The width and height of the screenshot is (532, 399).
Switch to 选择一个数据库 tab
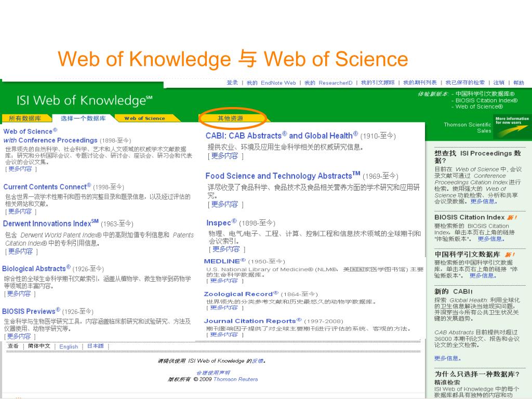point(83,118)
